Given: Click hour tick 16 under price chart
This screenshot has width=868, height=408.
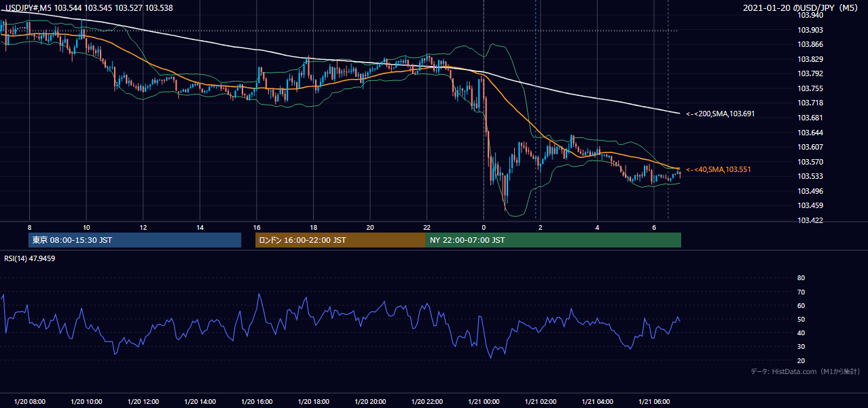Looking at the screenshot, I should [x=256, y=227].
